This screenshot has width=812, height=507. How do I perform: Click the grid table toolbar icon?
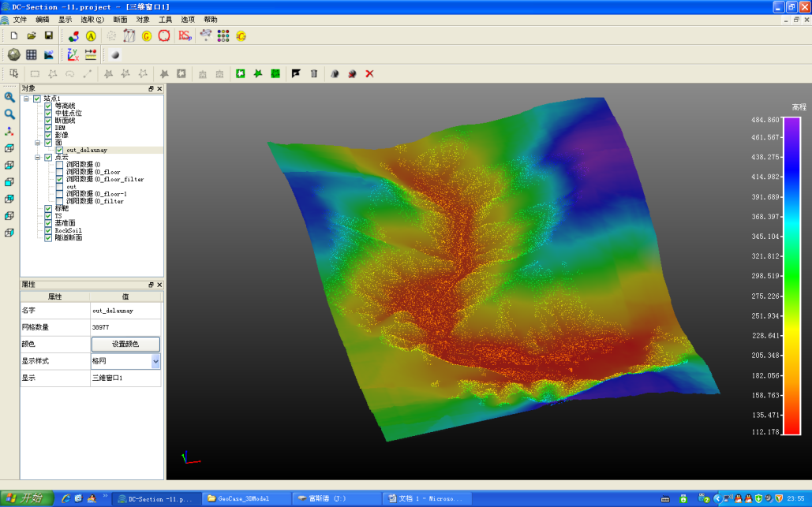pos(32,54)
